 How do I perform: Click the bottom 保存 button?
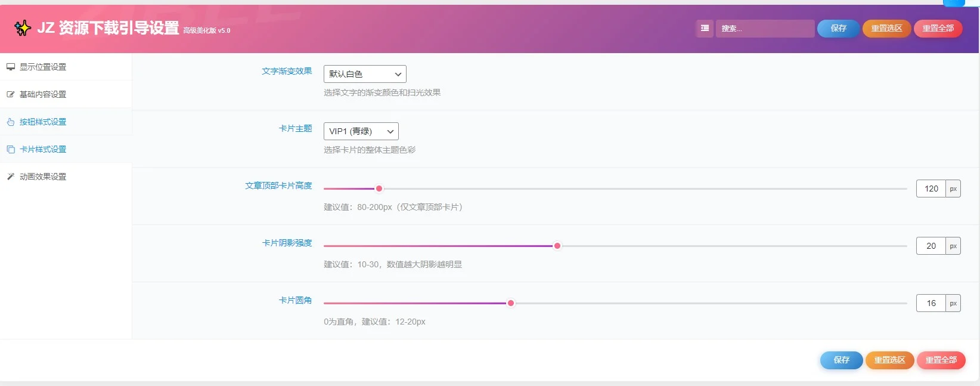click(x=841, y=360)
